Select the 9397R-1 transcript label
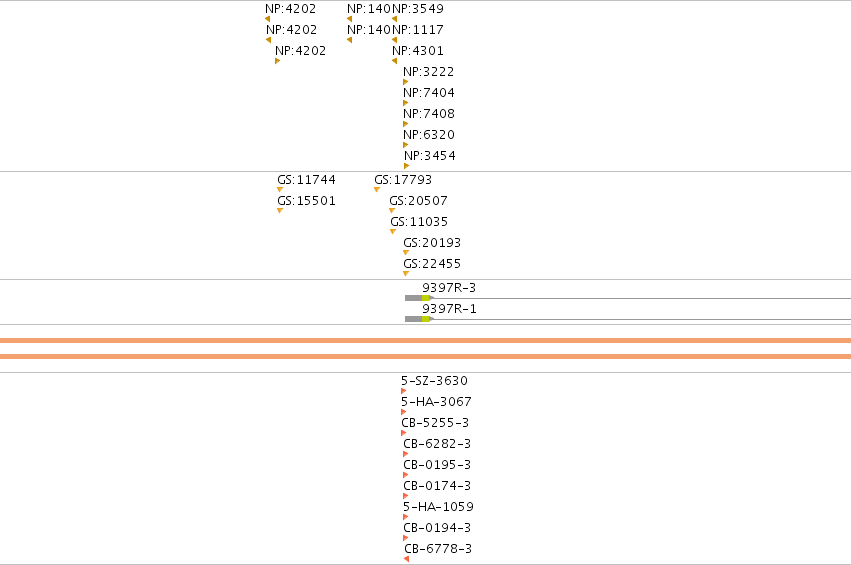The height and width of the screenshot is (565, 851). 449,309
